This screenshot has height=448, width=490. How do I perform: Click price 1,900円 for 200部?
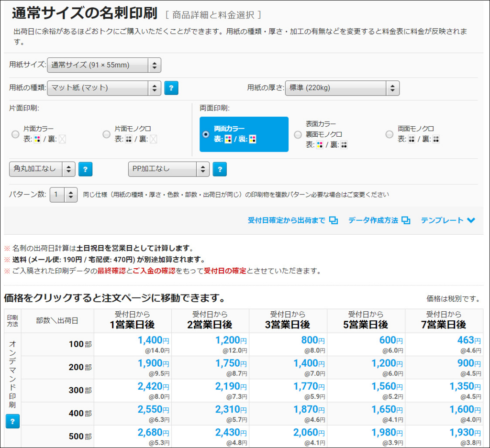154,363
